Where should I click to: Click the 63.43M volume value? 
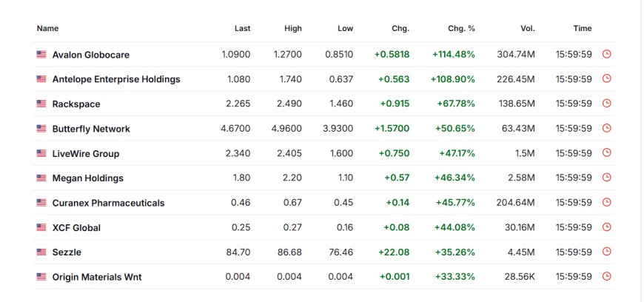518,129
